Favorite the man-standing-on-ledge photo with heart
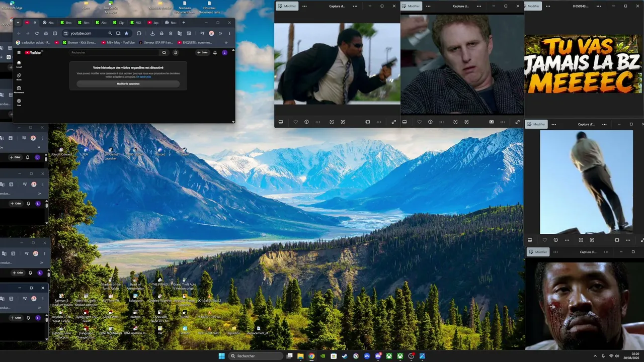Viewport: 644px width, 362px height. point(544,240)
